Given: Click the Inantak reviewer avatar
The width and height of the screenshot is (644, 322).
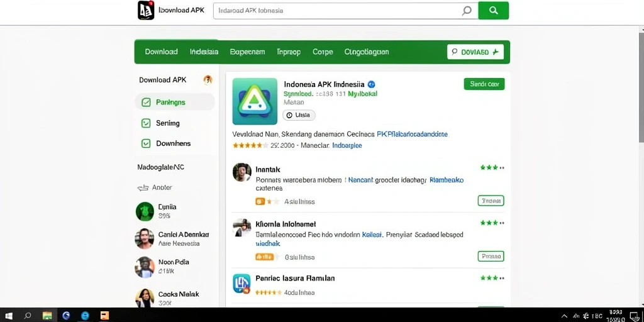Looking at the screenshot, I should [242, 172].
